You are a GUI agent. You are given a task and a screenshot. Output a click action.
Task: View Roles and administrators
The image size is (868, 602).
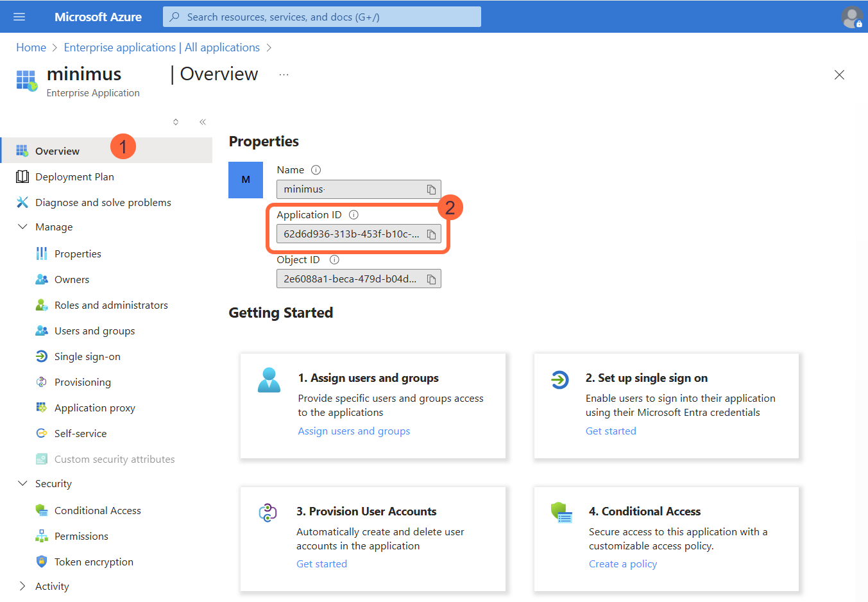(x=111, y=305)
